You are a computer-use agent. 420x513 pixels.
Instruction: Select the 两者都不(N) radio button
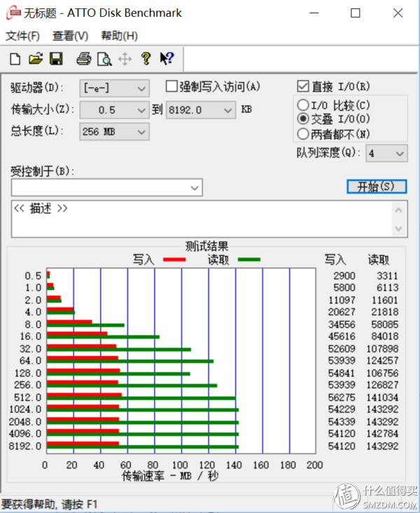point(302,134)
